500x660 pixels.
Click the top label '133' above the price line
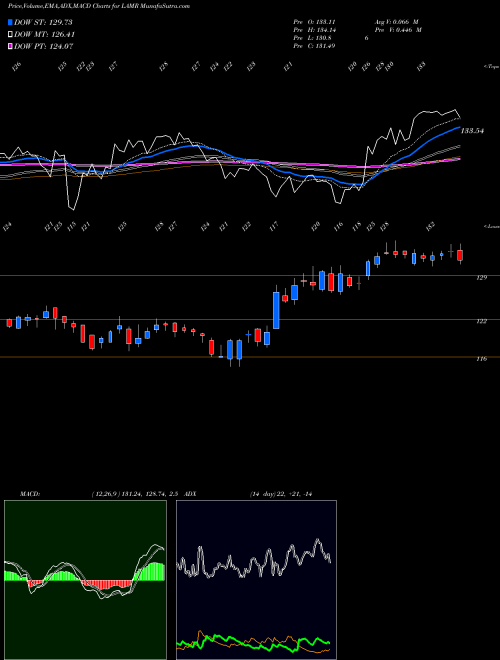pyautogui.click(x=421, y=65)
